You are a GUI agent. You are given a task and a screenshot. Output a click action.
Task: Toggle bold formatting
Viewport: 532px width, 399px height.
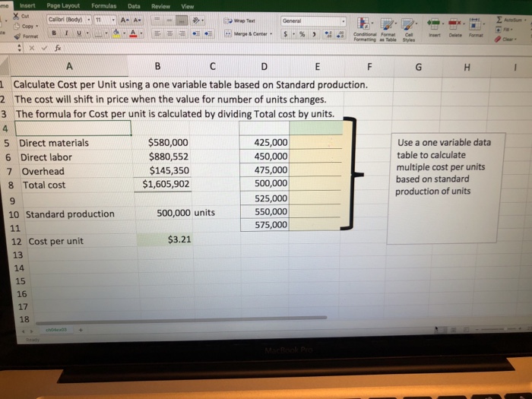[x=54, y=33]
